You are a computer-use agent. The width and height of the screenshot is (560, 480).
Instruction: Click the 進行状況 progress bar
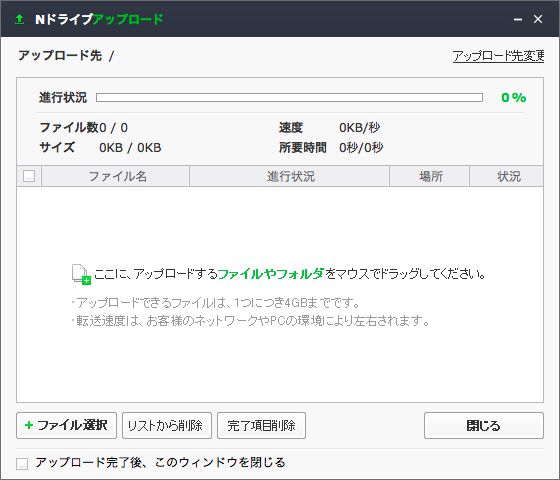coord(289,98)
